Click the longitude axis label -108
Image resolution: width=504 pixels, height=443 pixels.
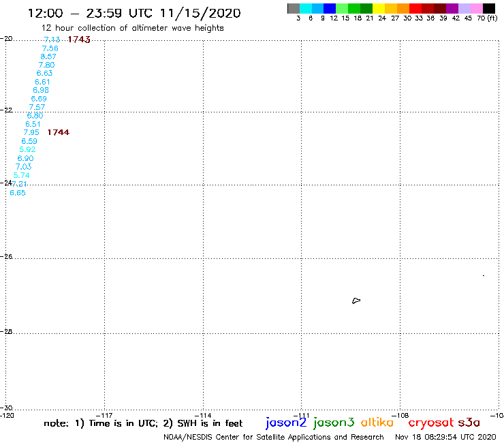400,415
